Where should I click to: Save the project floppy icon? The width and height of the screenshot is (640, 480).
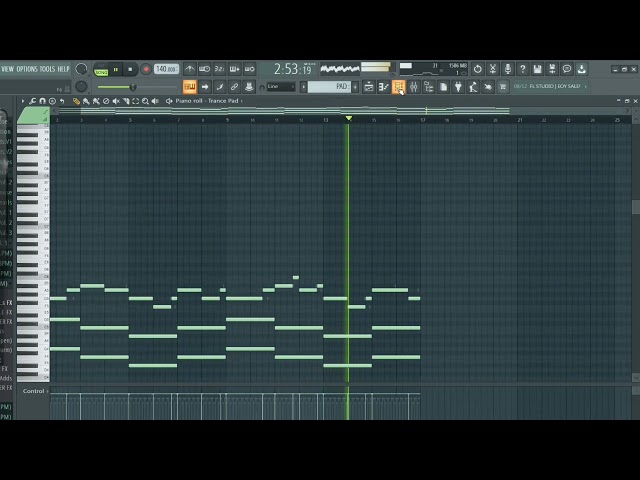click(538, 69)
